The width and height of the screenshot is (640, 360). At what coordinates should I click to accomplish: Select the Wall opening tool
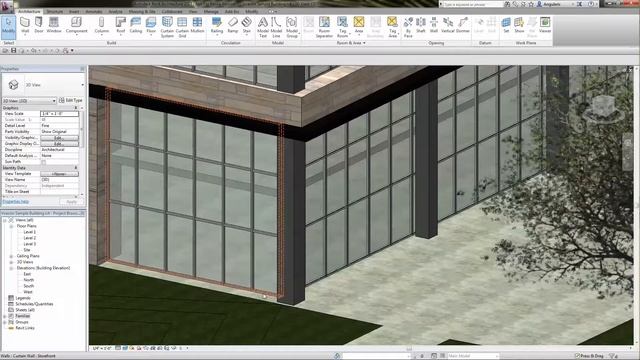[x=433, y=26]
